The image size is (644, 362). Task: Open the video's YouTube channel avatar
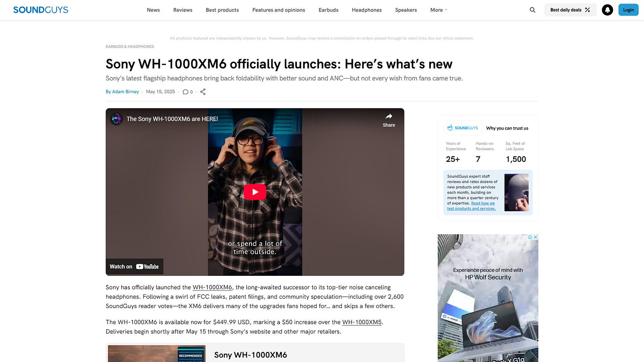coord(116,119)
